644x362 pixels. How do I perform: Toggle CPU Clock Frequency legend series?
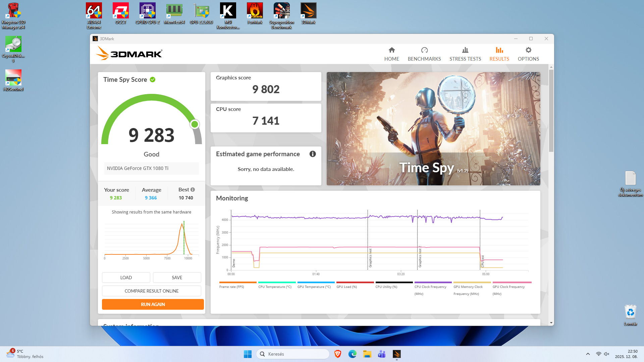point(430,287)
